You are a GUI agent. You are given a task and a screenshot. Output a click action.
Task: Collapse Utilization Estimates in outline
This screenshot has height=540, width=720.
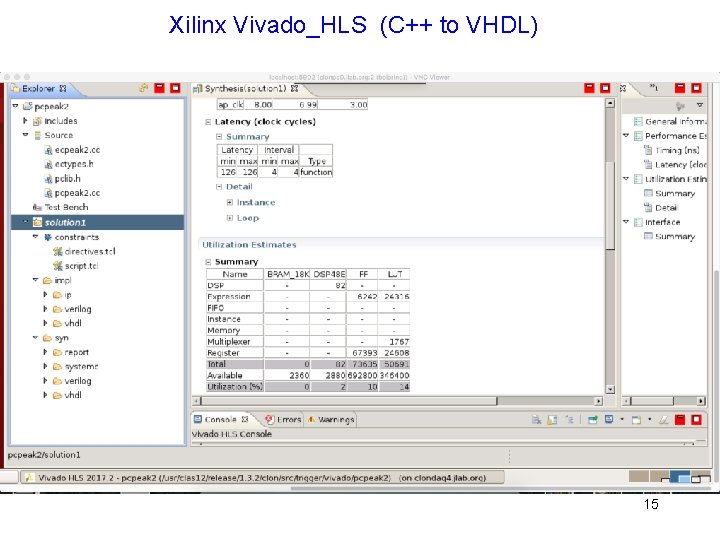pyautogui.click(x=625, y=179)
